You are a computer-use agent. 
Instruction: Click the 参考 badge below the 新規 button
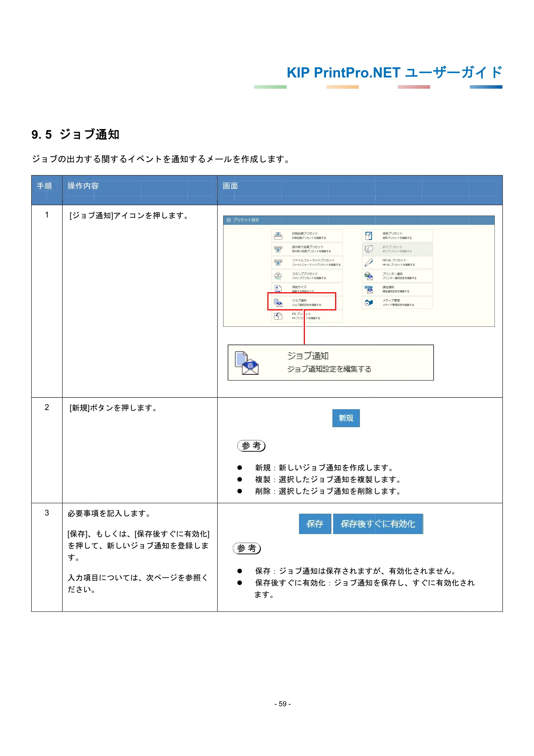[x=251, y=446]
